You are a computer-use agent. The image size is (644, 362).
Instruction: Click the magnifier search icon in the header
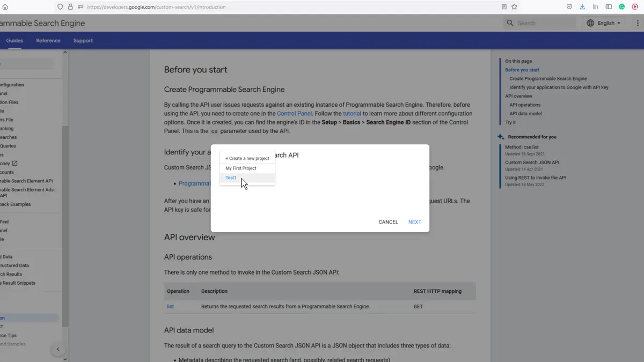(510, 23)
